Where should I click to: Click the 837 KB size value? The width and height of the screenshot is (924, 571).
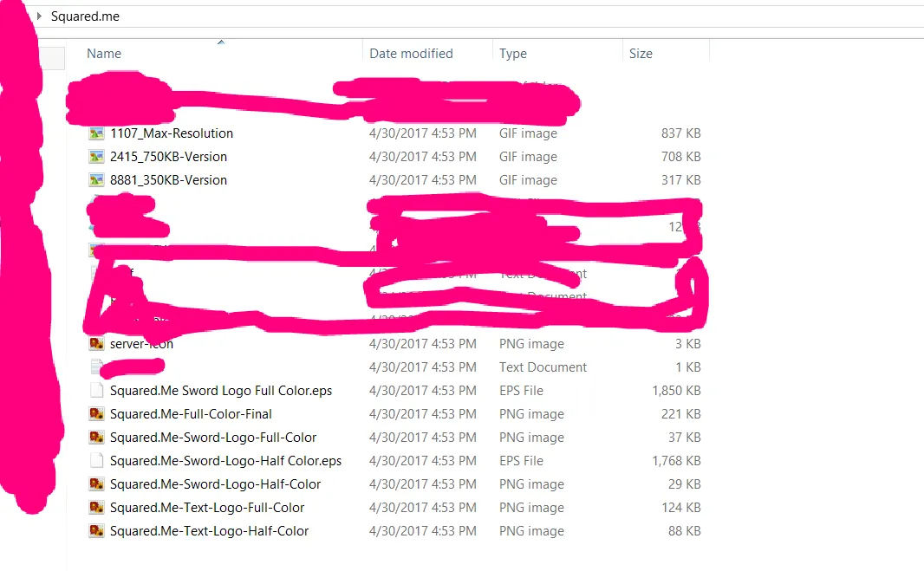pyautogui.click(x=680, y=133)
